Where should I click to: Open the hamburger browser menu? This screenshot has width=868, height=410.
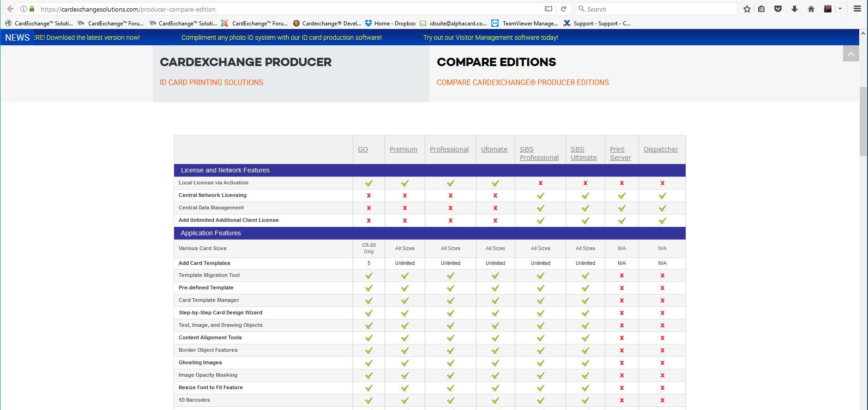[x=857, y=9]
